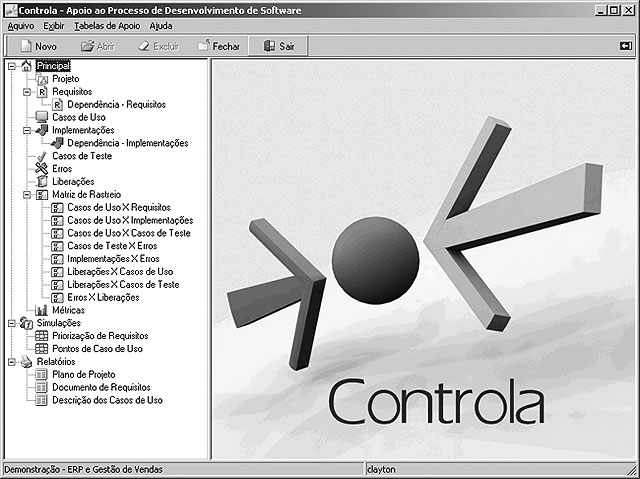Click the Abrir folder icon
The width and height of the screenshot is (640, 479).
click(x=87, y=46)
